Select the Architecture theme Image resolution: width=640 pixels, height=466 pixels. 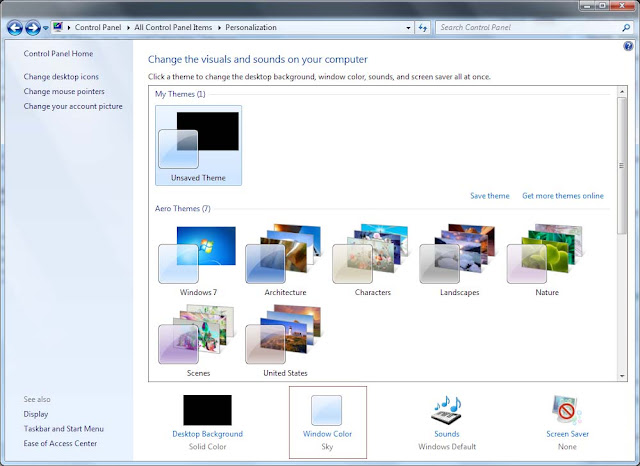pyautogui.click(x=285, y=260)
